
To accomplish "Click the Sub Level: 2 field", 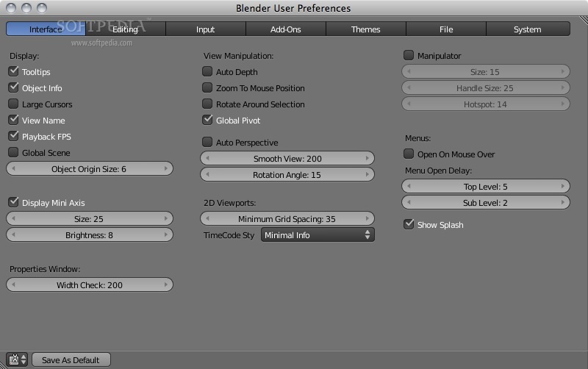I will pos(486,202).
